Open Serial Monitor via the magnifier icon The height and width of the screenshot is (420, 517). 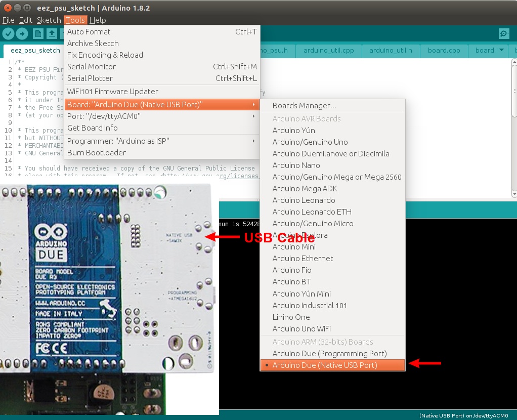coord(503,33)
